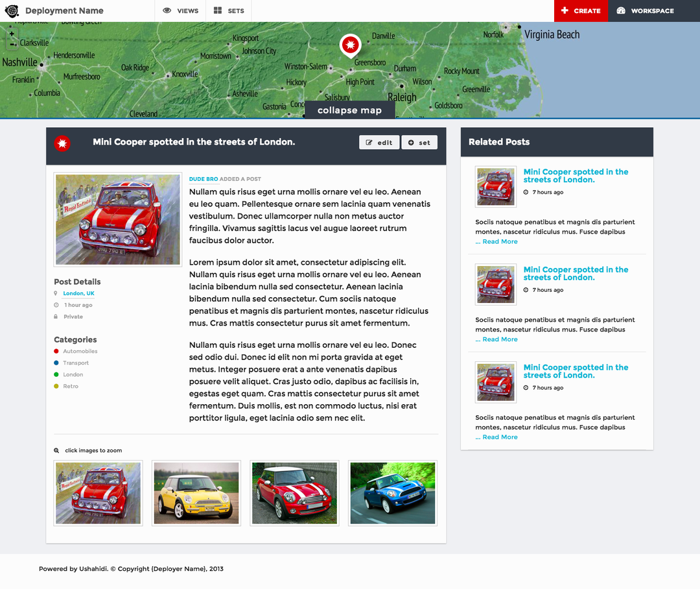The height and width of the screenshot is (589, 700).
Task: Click second related post thumbnail image
Action: pos(496,285)
